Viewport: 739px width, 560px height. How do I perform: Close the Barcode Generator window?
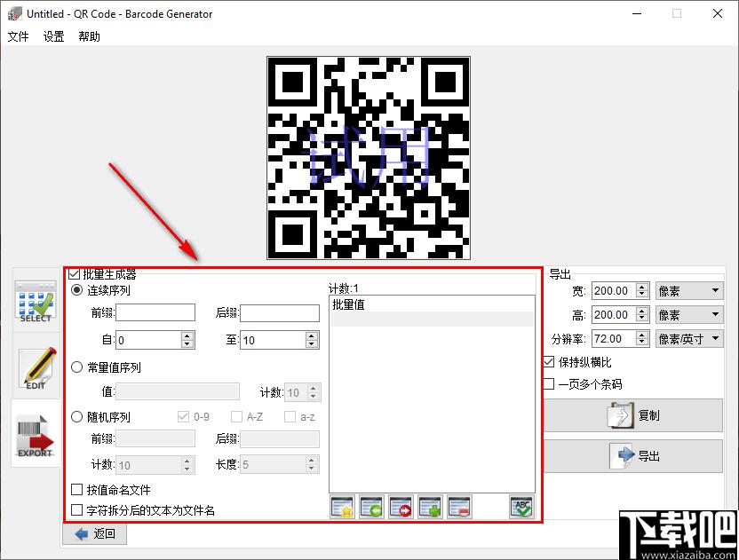(x=718, y=13)
